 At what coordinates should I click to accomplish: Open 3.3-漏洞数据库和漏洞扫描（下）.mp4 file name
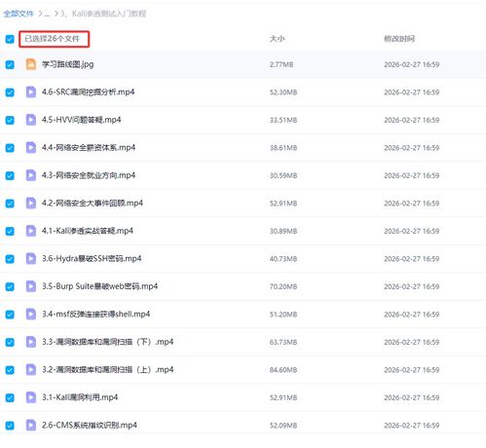tap(107, 342)
